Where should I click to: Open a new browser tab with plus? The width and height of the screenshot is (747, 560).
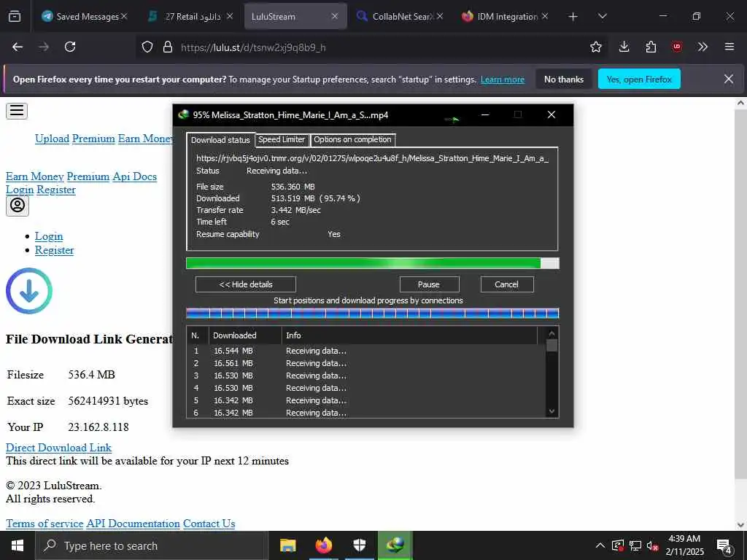point(573,17)
